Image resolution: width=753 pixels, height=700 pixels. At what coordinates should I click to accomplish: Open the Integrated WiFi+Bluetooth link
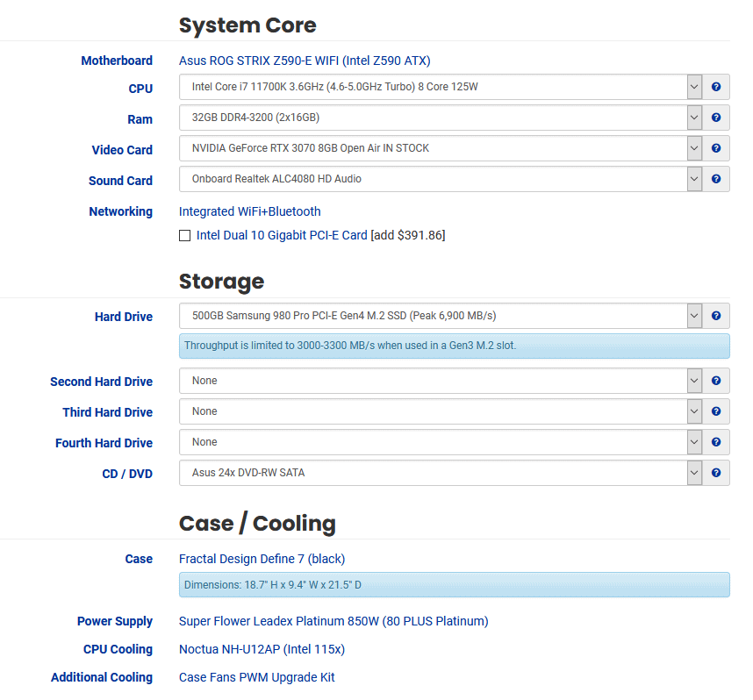[x=250, y=211]
